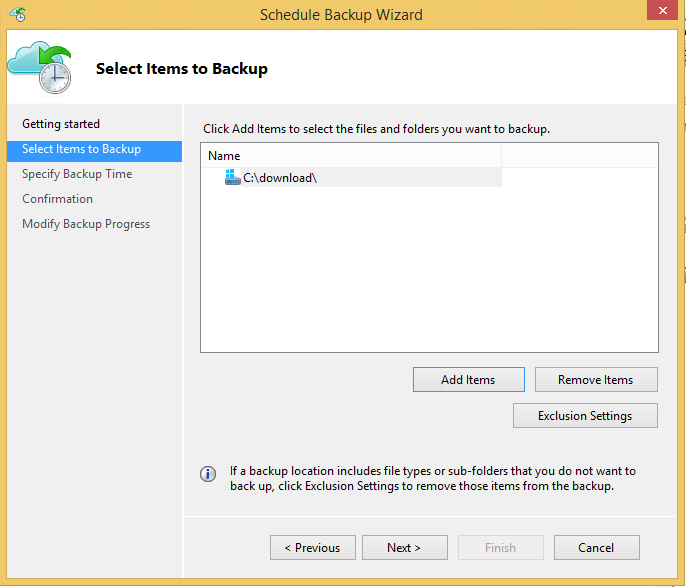The width and height of the screenshot is (686, 587).
Task: Close the Schedule Backup Wizard window
Action: (x=662, y=10)
